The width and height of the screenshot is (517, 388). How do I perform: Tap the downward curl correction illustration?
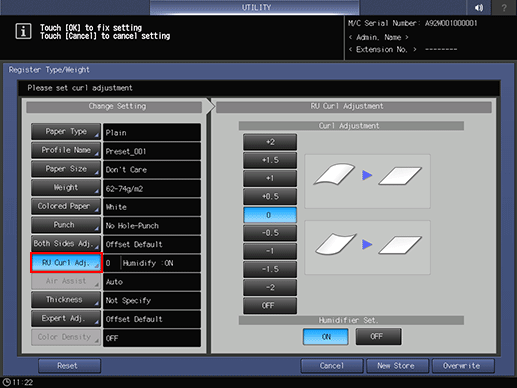[367, 247]
